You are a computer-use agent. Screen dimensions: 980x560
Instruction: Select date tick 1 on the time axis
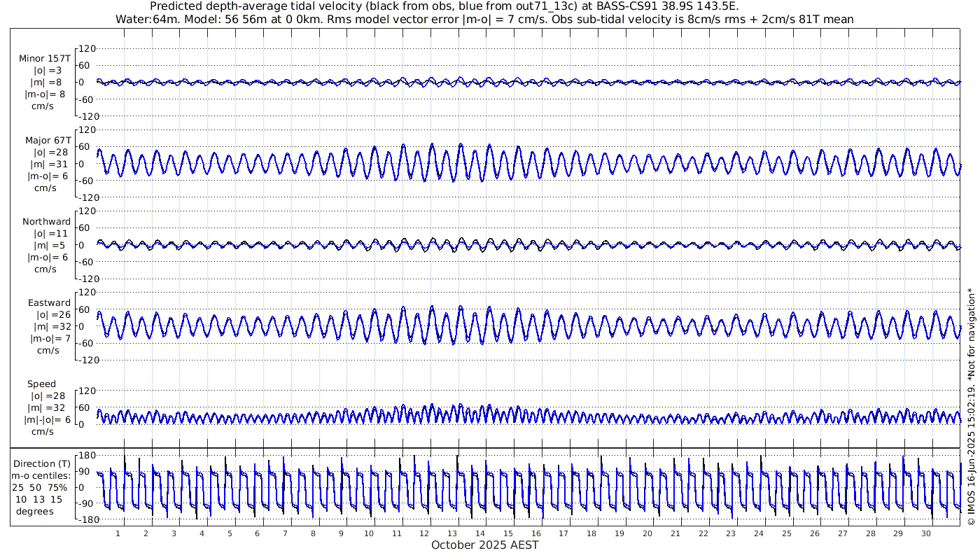(118, 533)
